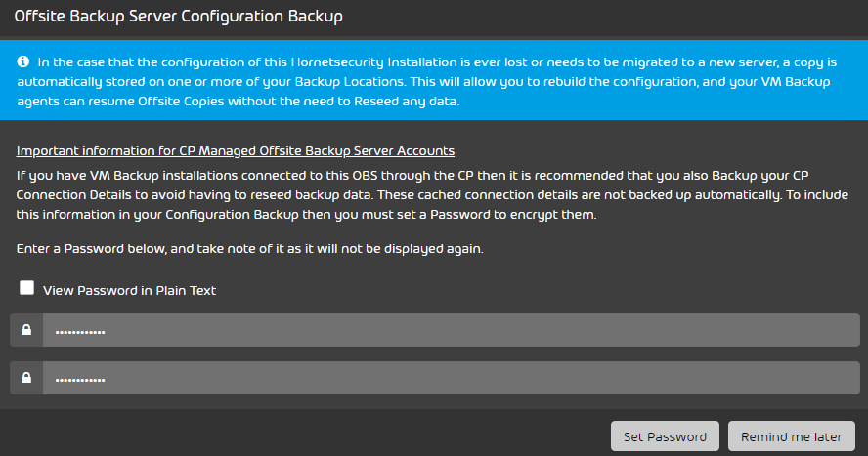The height and width of the screenshot is (456, 868).
Task: Focus the second confirm password input field
Action: tap(452, 378)
